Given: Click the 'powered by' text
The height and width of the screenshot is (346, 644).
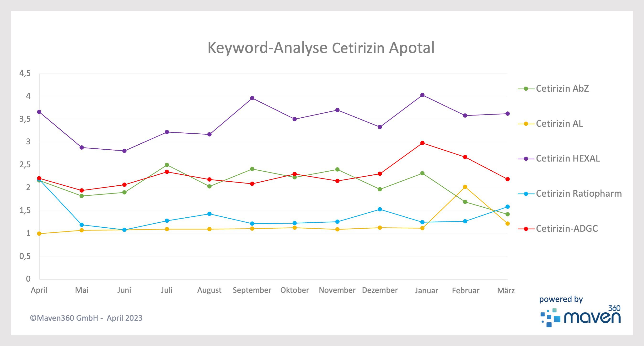Looking at the screenshot, I should click(561, 299).
